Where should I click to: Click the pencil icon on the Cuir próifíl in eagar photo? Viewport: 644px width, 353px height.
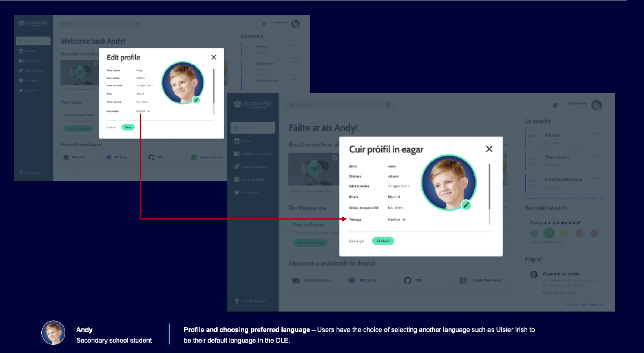pos(466,205)
